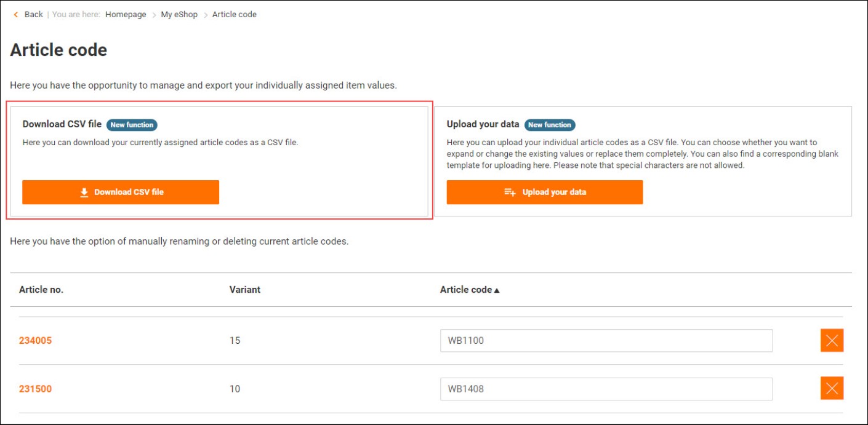Select Article code breadcrumb item
868x425 pixels.
point(234,15)
